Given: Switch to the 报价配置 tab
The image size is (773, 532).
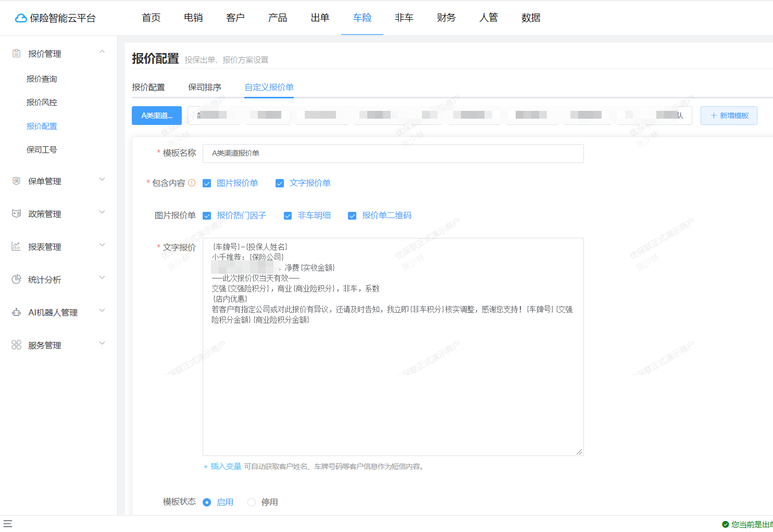Looking at the screenshot, I should 148,87.
